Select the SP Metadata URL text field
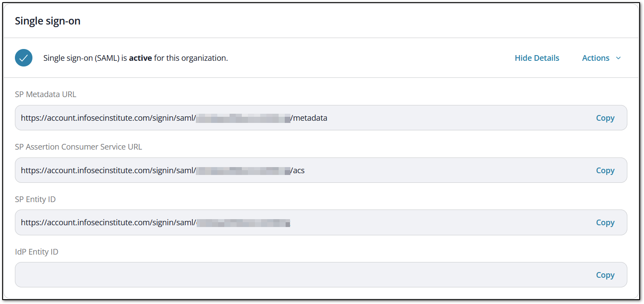This screenshot has height=304, width=644. (263, 118)
